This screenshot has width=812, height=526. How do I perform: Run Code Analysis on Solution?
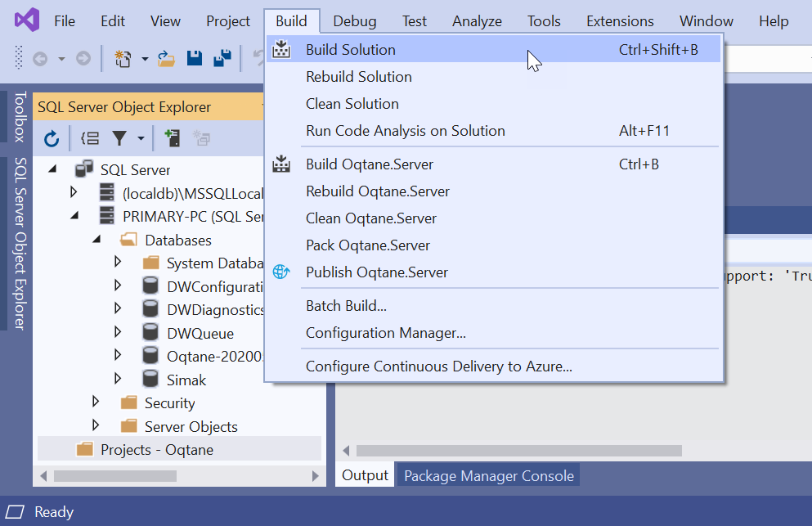[494, 131]
